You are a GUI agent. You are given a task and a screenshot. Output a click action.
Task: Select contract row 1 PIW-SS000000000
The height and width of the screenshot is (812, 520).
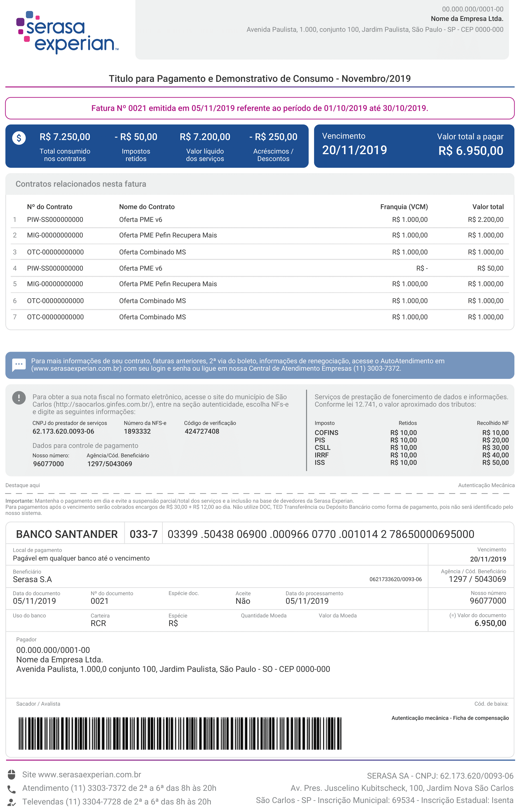tap(260, 220)
